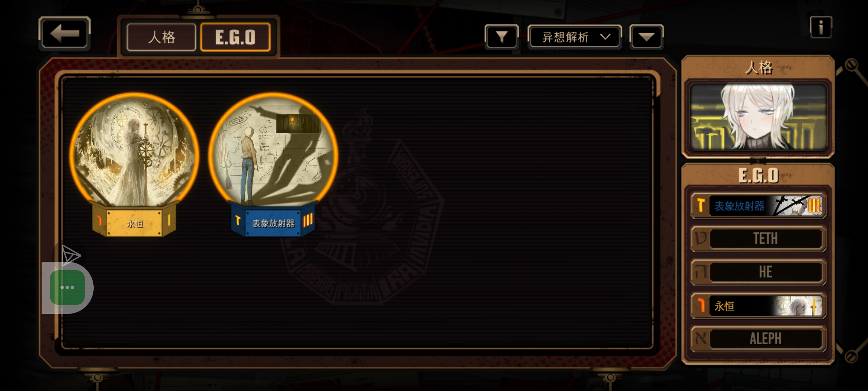The width and height of the screenshot is (868, 391).
Task: Tap the green floating chat bubble
Action: point(67,287)
